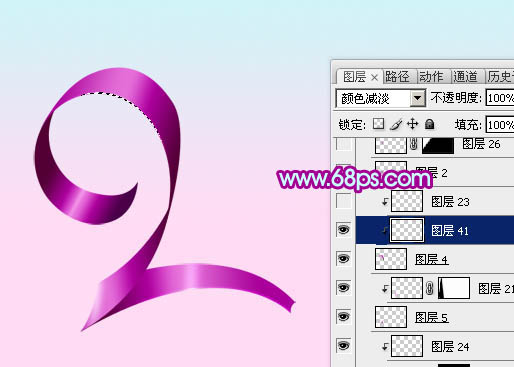Click the opacity 不透明度 value field
Viewport: 514px width, 367px height.
(500, 98)
